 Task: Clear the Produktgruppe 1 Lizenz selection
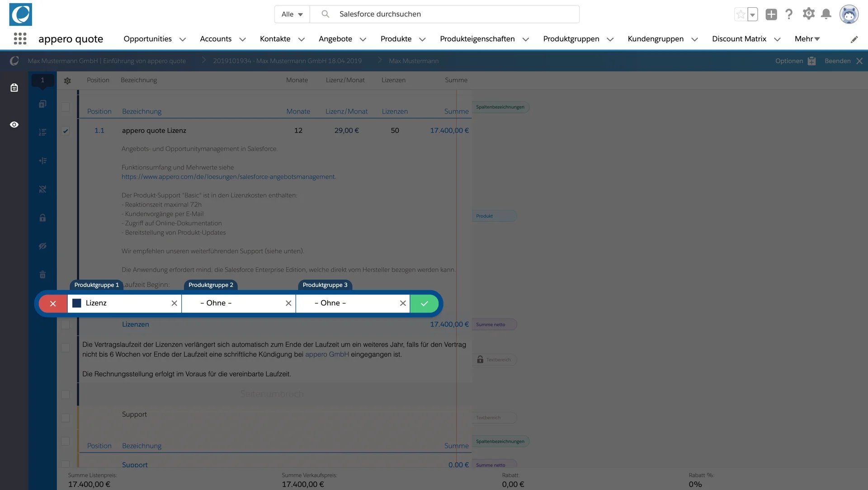(x=174, y=303)
